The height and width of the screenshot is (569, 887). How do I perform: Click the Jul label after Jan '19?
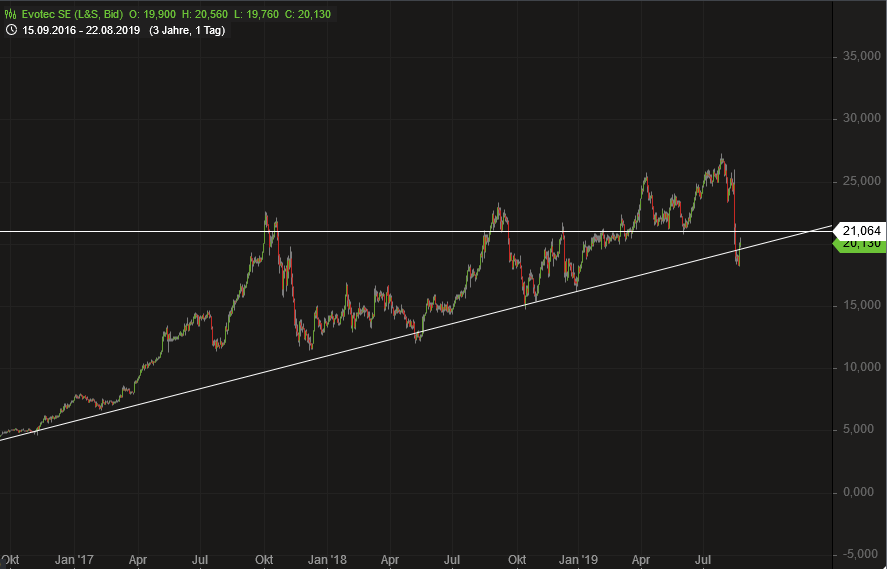pyautogui.click(x=703, y=560)
